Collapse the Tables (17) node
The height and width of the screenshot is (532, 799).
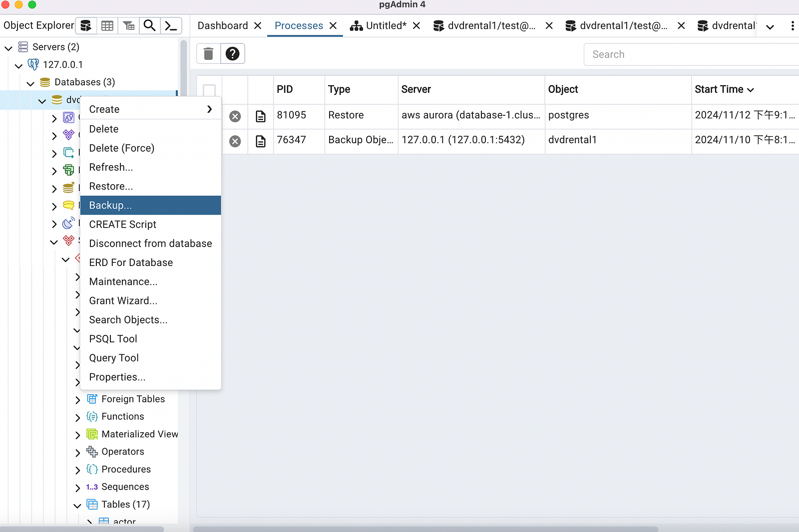(77, 505)
